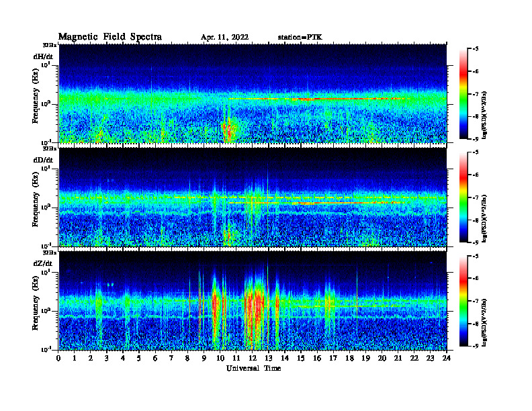Click the "Magnetic Field Spectra" title
The image size is (532, 411).
click(110, 37)
